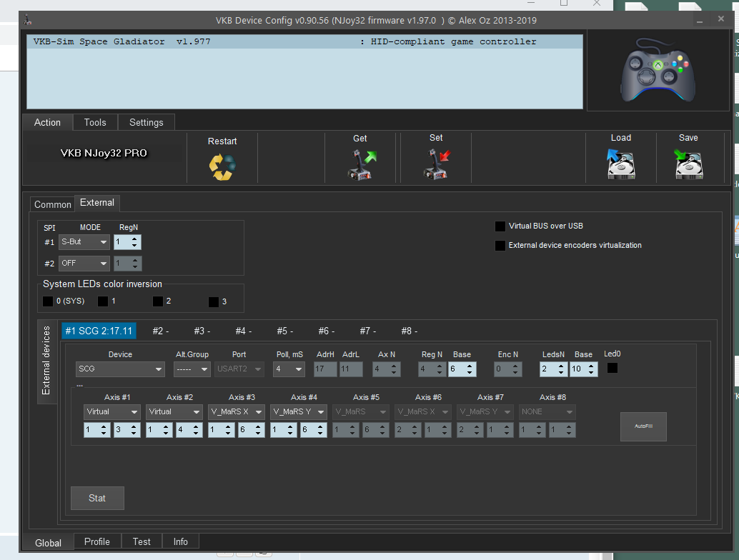Click the gamepad controller image

pos(657,71)
